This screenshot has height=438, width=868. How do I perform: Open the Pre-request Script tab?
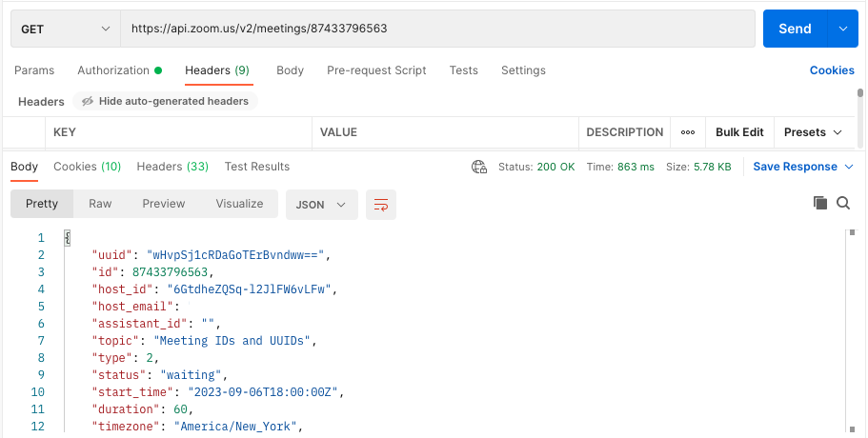click(x=376, y=70)
